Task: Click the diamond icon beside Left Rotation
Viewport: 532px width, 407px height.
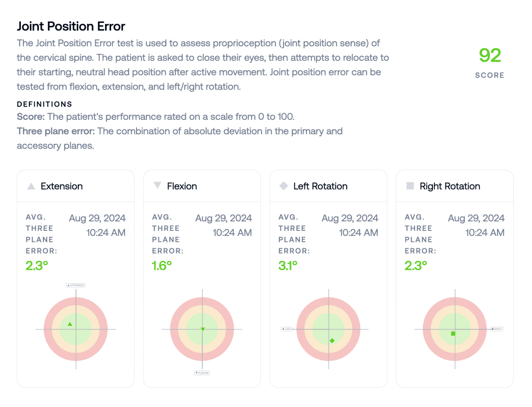Action: [283, 186]
